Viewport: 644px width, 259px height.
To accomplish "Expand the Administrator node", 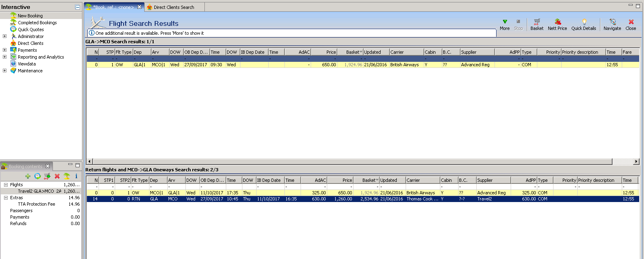I will [5, 36].
